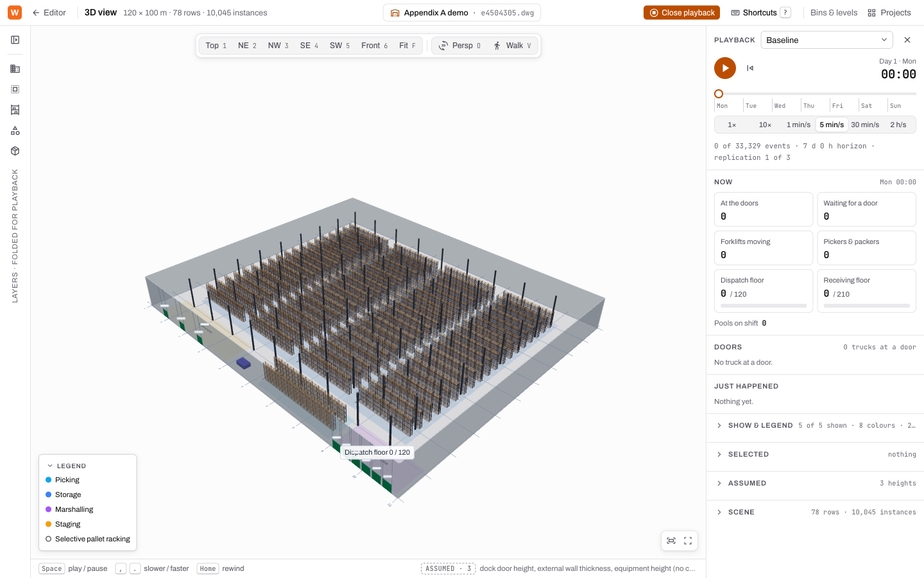Select the building grid icon in left rail
The width and height of the screenshot is (924, 578).
[x=15, y=69]
